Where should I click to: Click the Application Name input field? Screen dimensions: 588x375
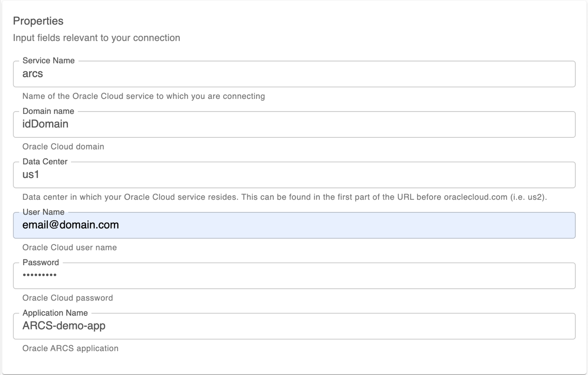[x=294, y=326]
